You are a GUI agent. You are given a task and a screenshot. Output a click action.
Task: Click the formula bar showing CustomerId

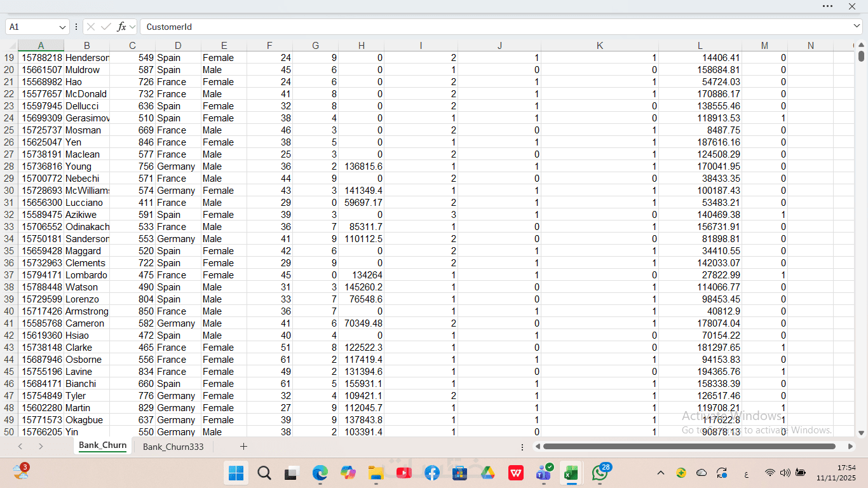(501, 27)
